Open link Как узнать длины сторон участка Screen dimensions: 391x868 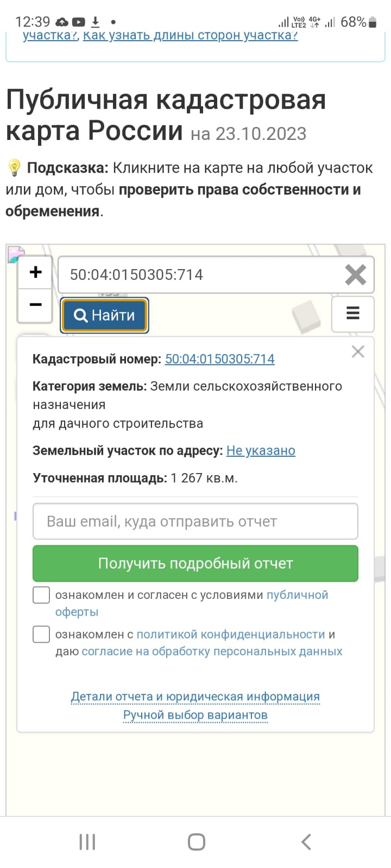[x=190, y=36]
